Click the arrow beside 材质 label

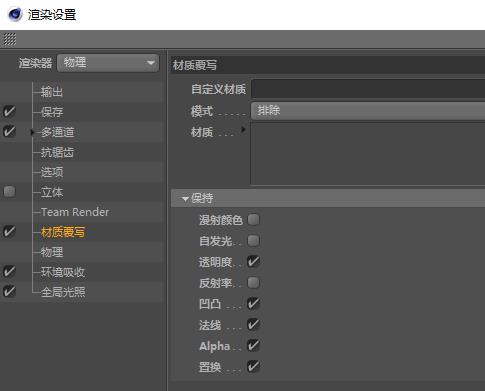click(x=243, y=129)
